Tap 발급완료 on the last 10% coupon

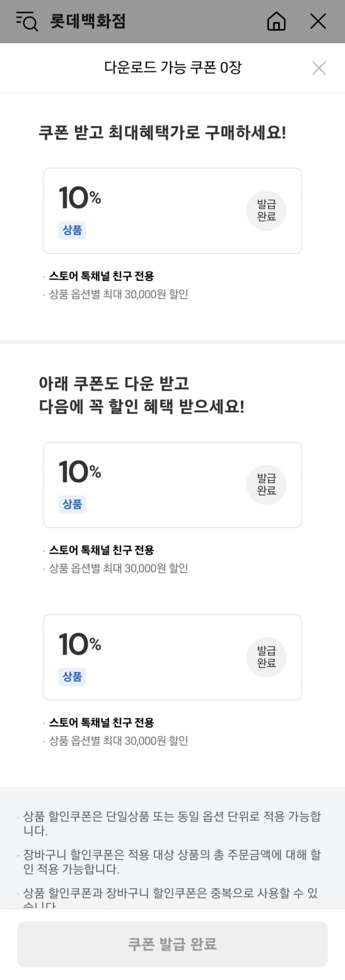click(266, 657)
